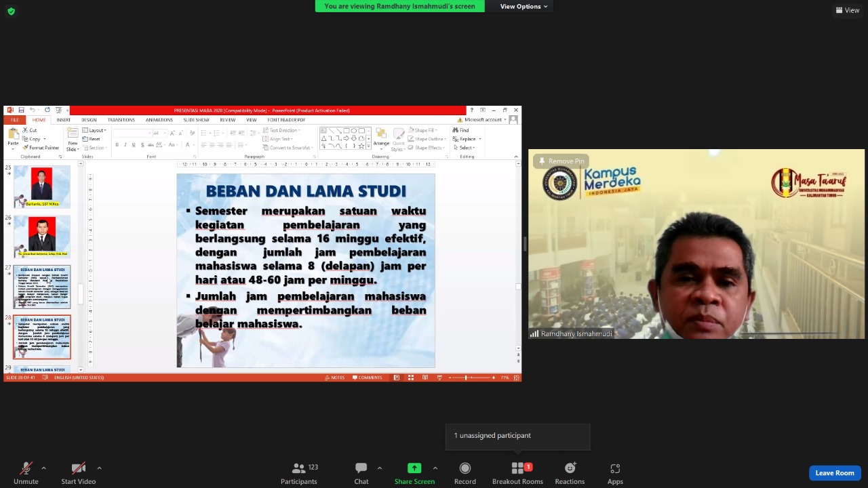Viewport: 868px width, 488px height.
Task: Expand audio options arrow beside Unmute
Action: coord(44,468)
